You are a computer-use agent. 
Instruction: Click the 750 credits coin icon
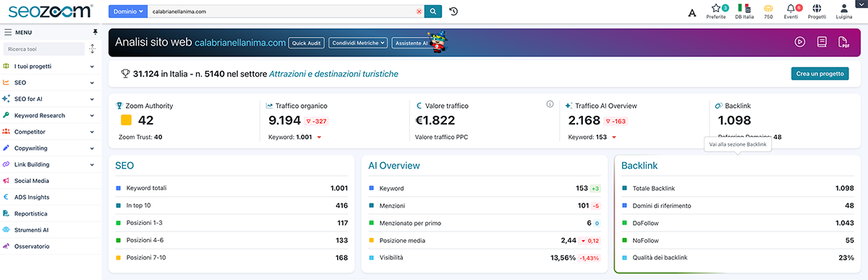(768, 11)
